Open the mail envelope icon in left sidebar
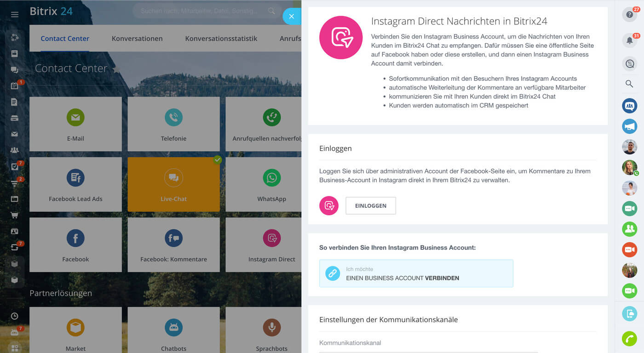Screen dimensions: 644x353 [x=14, y=134]
